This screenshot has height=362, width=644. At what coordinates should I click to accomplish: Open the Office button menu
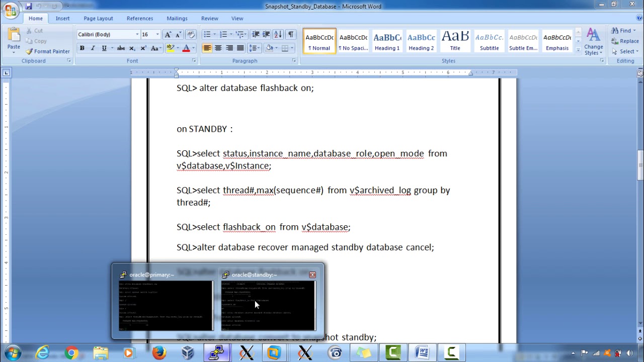10,10
